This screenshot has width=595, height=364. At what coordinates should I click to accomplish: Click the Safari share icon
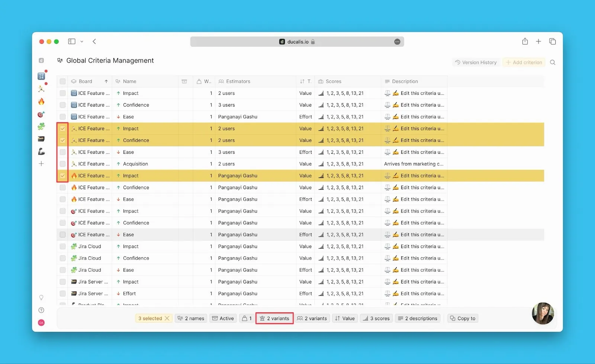pos(525,42)
